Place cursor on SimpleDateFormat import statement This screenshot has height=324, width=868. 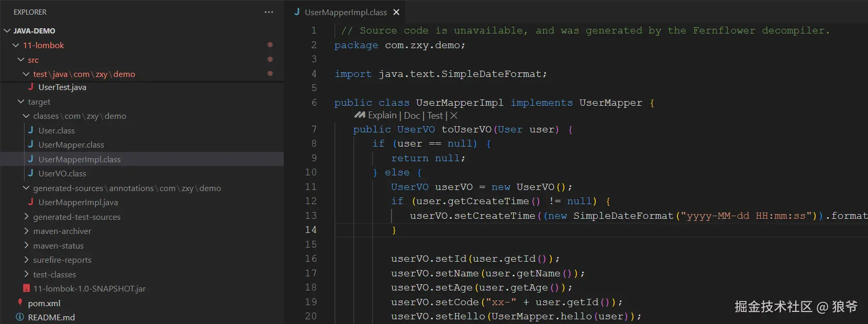(x=441, y=74)
